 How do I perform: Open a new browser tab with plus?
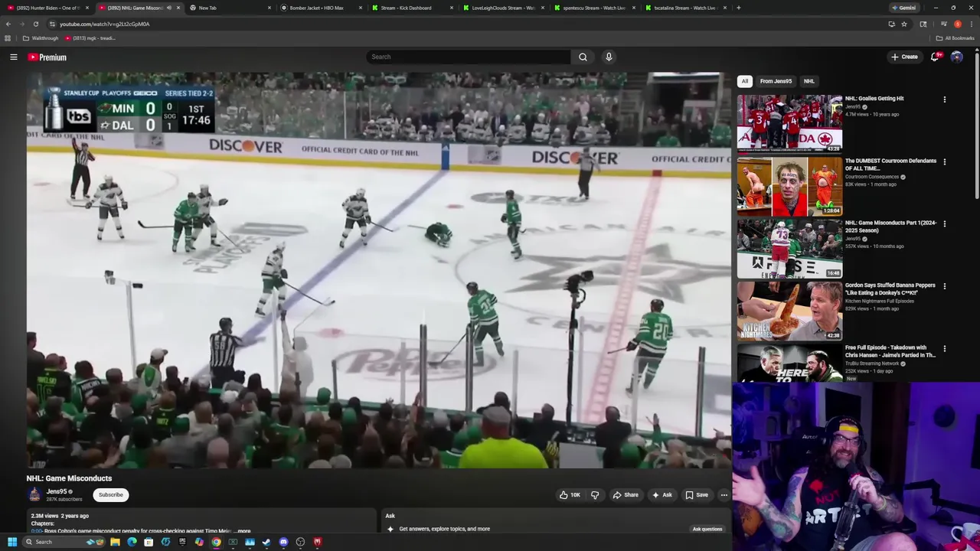(738, 8)
